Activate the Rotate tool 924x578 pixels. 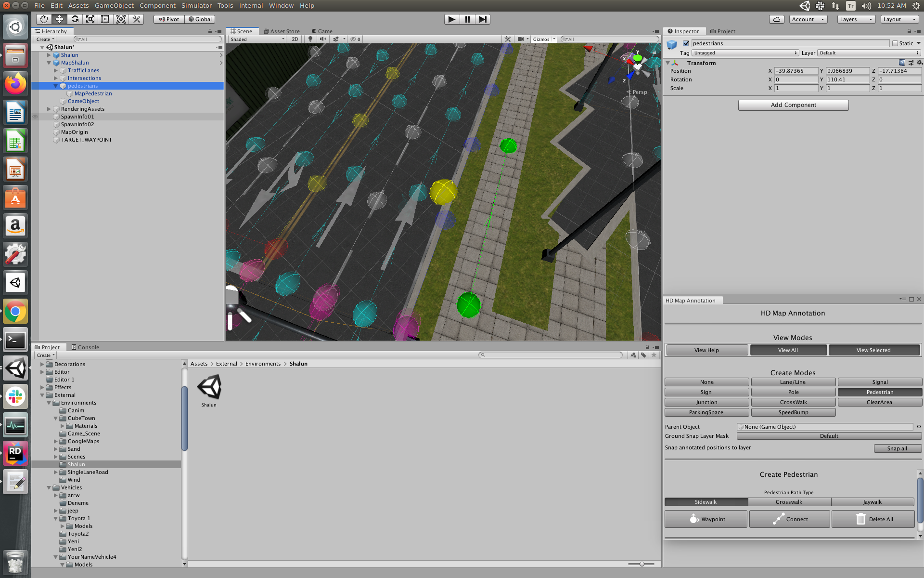coord(75,19)
